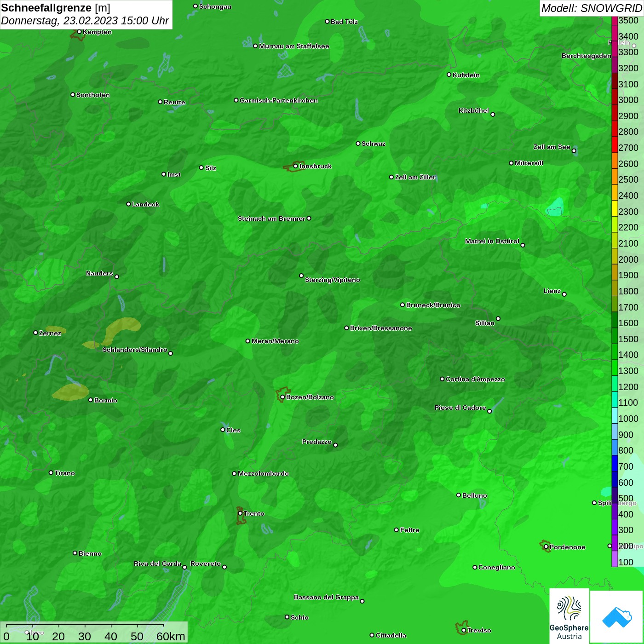This screenshot has height=644, width=644.
Task: Click the date Donnerstag, 23.02.2023 15:00 Uhr
Action: (85, 21)
